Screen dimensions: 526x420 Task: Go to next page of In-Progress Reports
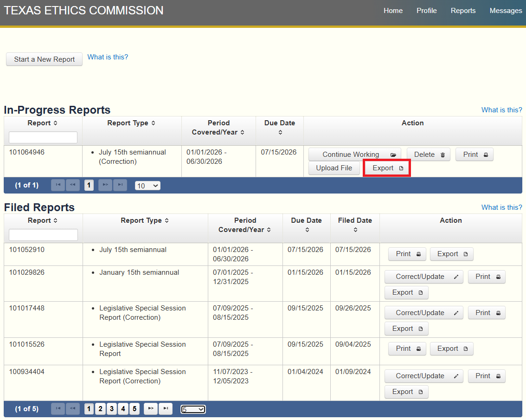pos(105,185)
